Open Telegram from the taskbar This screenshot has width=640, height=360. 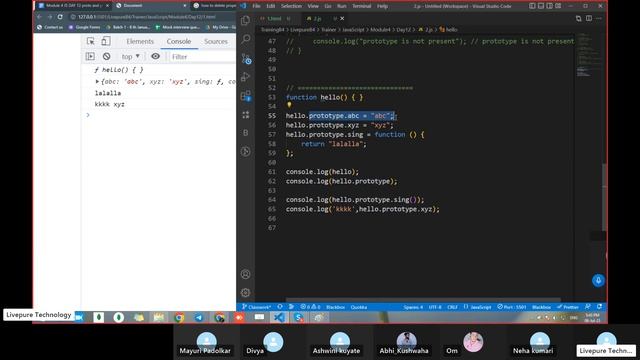[x=199, y=317]
